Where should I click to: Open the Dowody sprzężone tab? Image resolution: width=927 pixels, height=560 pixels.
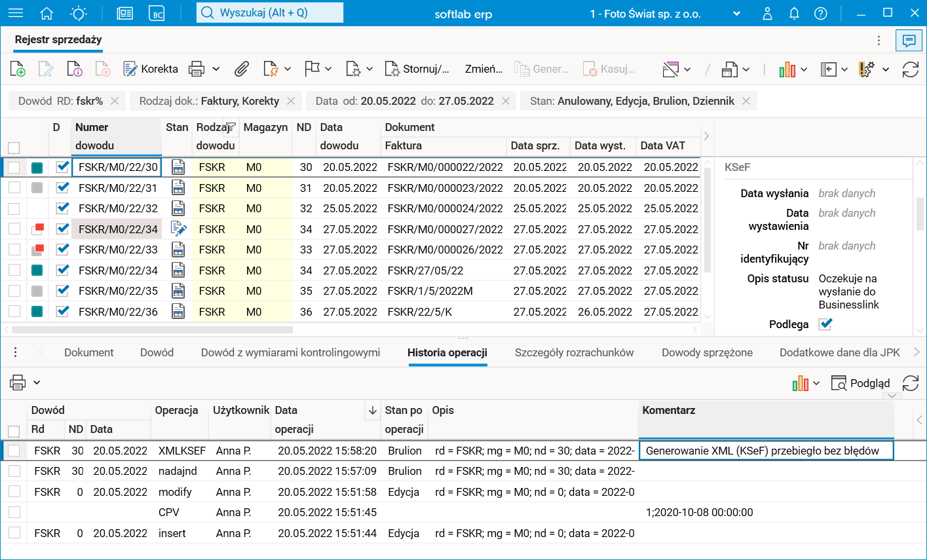pyautogui.click(x=707, y=352)
